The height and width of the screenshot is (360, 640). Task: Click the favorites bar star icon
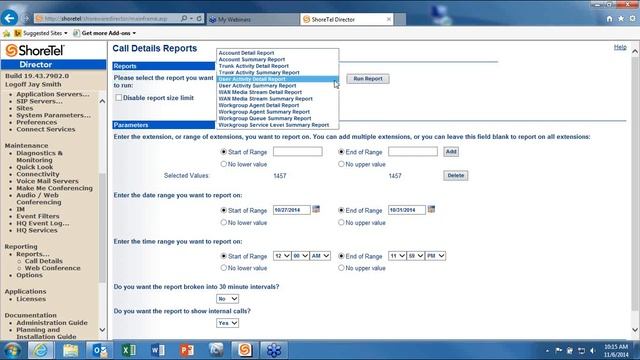pos(7,33)
